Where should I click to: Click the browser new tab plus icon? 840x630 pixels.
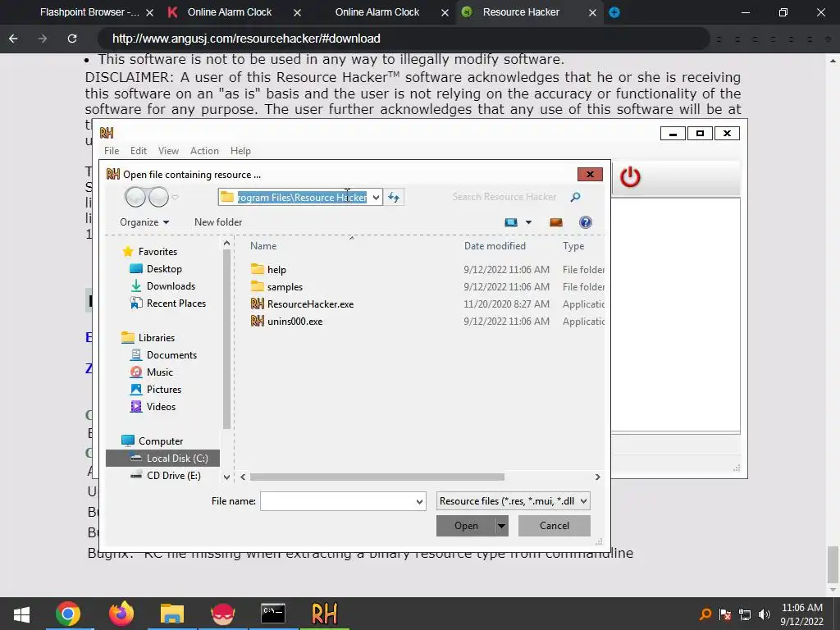[x=614, y=11]
